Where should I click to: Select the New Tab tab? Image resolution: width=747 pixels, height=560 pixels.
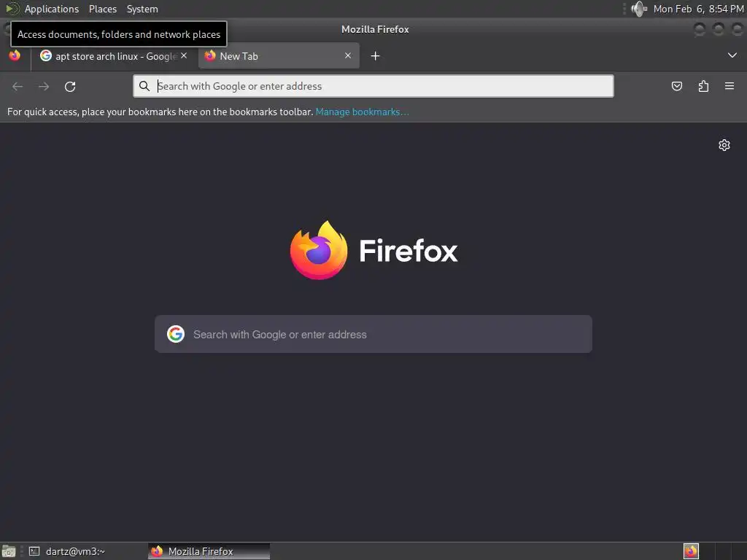[279, 56]
